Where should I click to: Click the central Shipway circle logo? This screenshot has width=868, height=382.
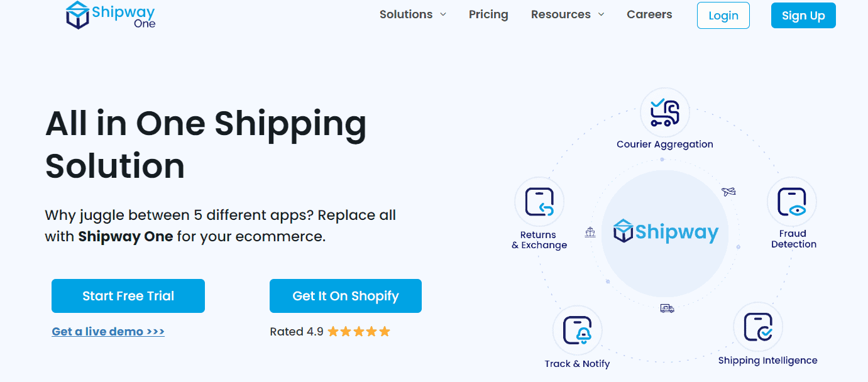click(666, 232)
